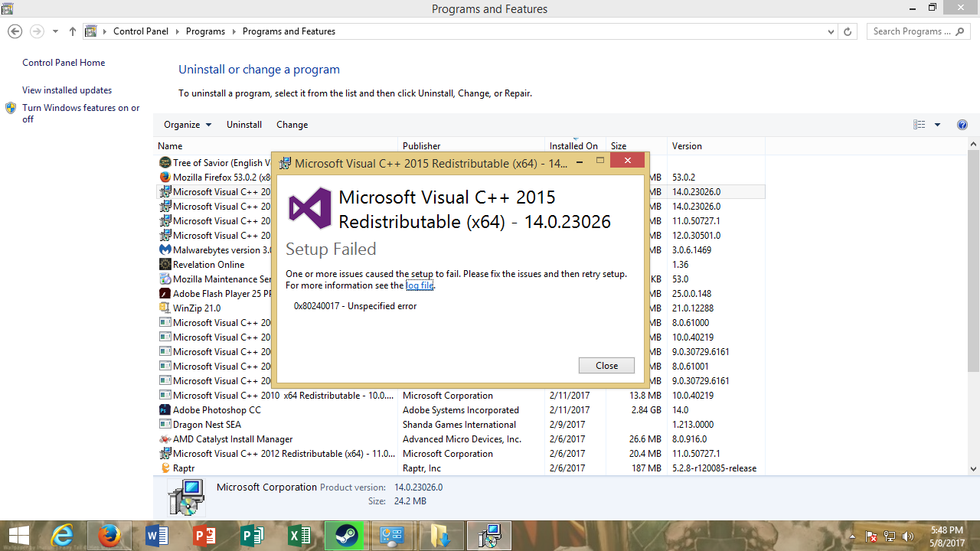The width and height of the screenshot is (980, 551).
Task: Launch Word from the taskbar
Action: (157, 536)
